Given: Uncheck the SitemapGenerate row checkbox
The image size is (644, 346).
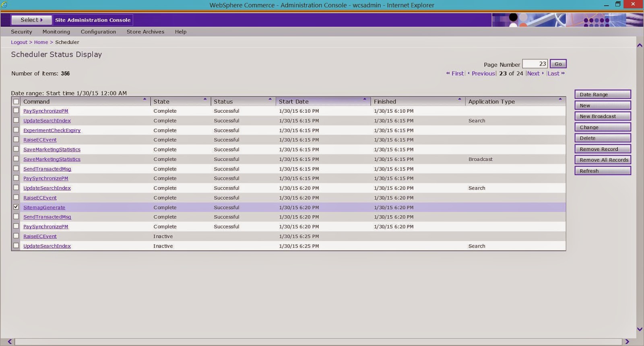Looking at the screenshot, I should 16,207.
